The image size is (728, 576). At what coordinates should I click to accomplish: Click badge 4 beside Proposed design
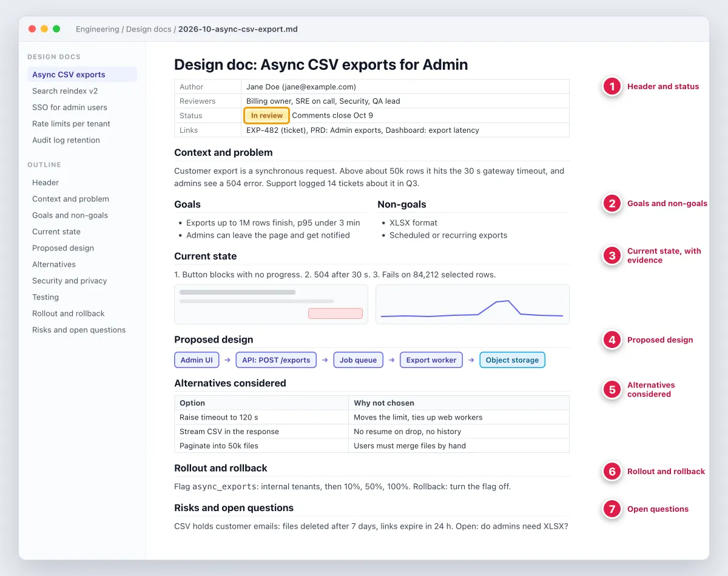[x=612, y=340]
